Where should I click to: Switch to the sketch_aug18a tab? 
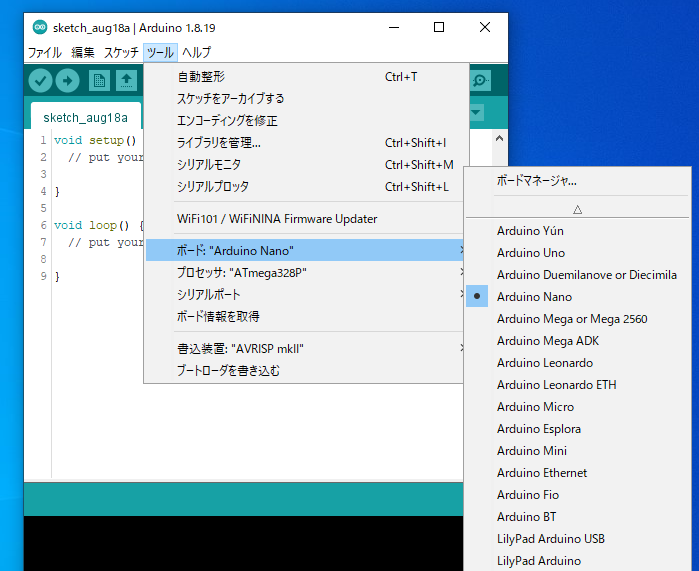point(85,117)
